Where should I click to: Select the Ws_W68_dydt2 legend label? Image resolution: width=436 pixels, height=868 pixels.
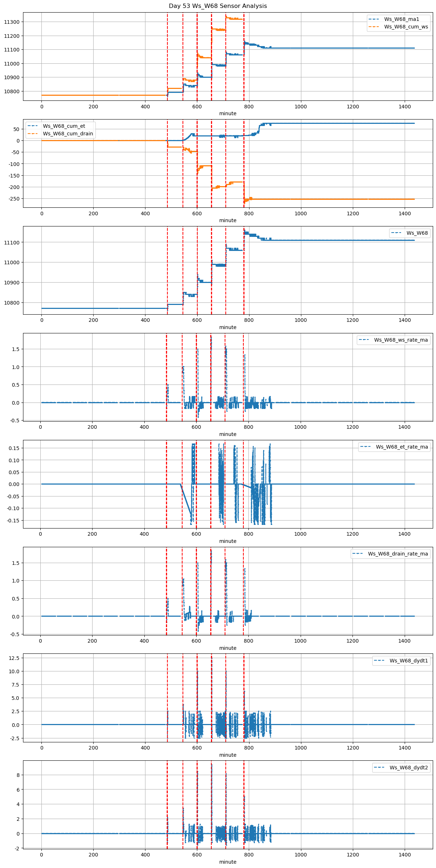coord(409,768)
